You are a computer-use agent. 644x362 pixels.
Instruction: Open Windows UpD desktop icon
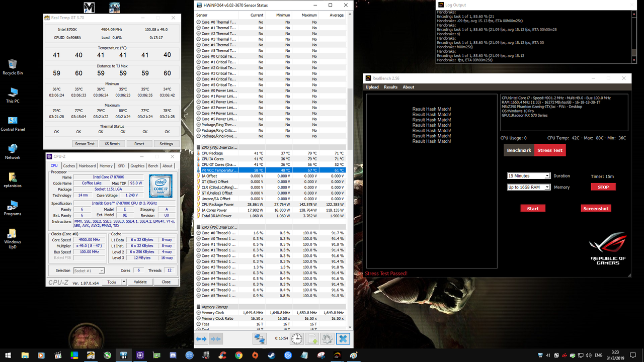click(13, 239)
